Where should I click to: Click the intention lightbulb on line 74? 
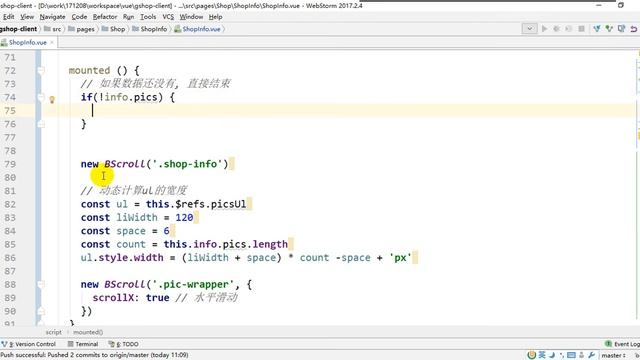point(52,99)
